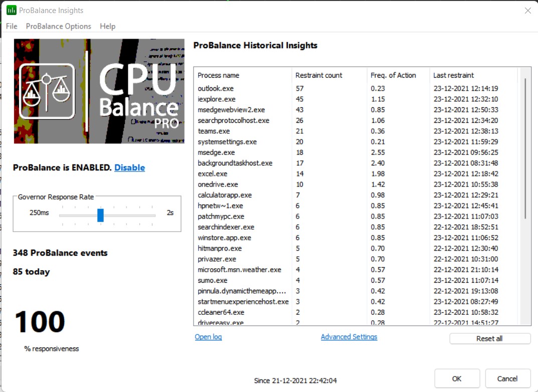Screen dimensions: 538x392
Task: Click the process list vertical scrollbar
Action: tap(525, 148)
